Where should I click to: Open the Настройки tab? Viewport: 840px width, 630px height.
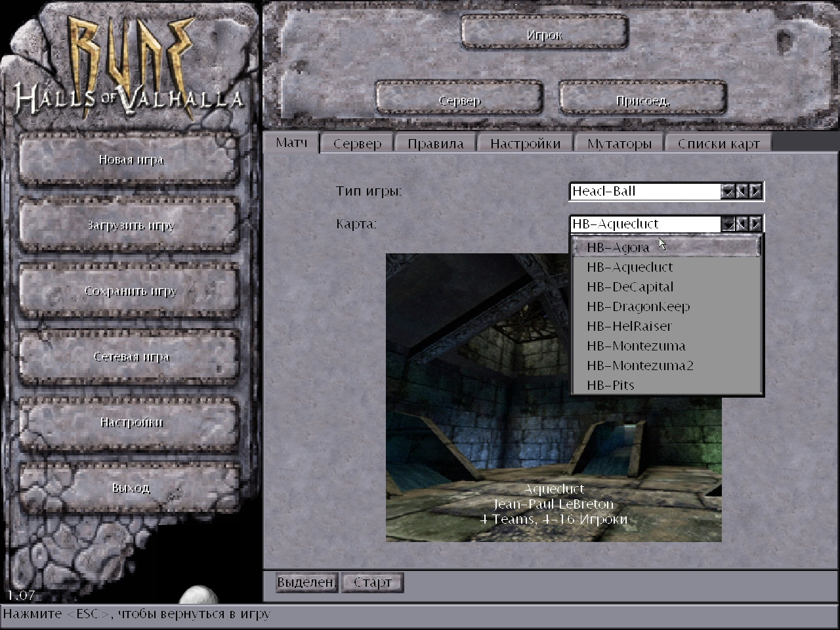pos(525,144)
